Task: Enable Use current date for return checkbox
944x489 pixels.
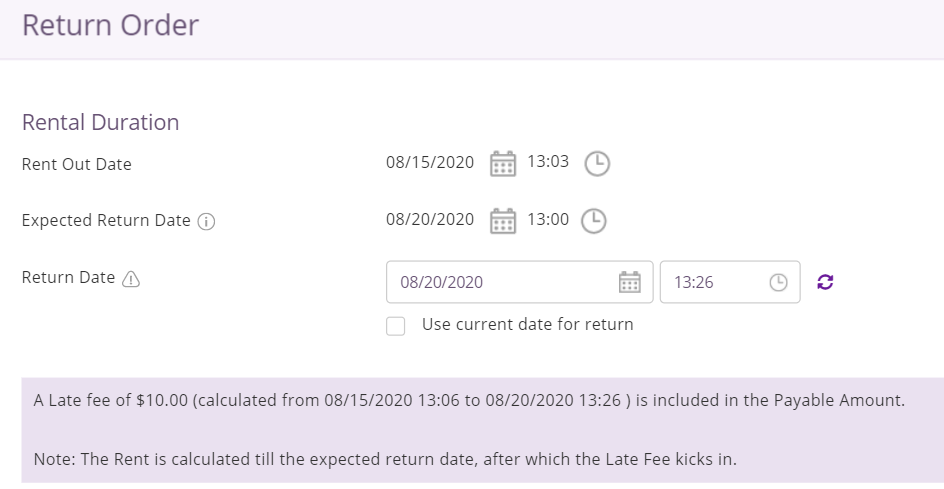Action: click(396, 326)
